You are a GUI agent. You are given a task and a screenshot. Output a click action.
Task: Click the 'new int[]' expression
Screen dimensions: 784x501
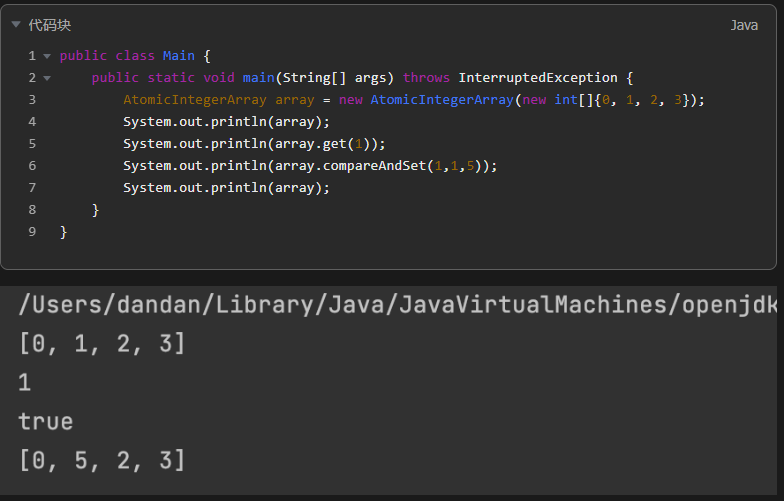pos(558,100)
